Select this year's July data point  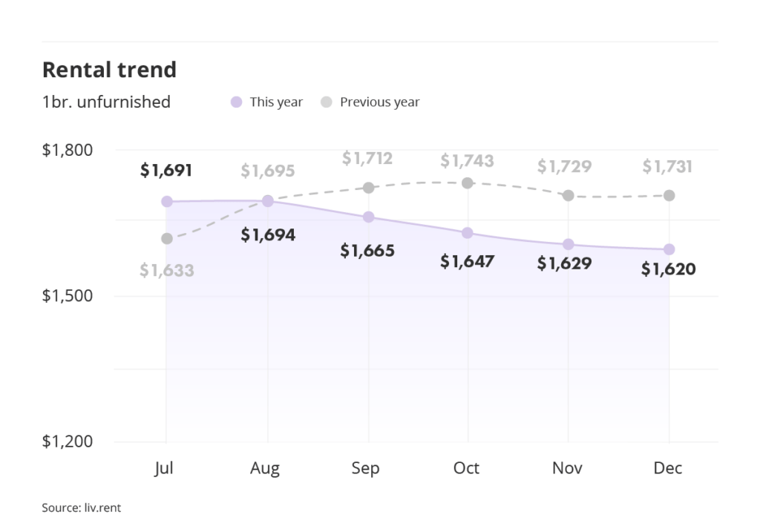coord(167,201)
